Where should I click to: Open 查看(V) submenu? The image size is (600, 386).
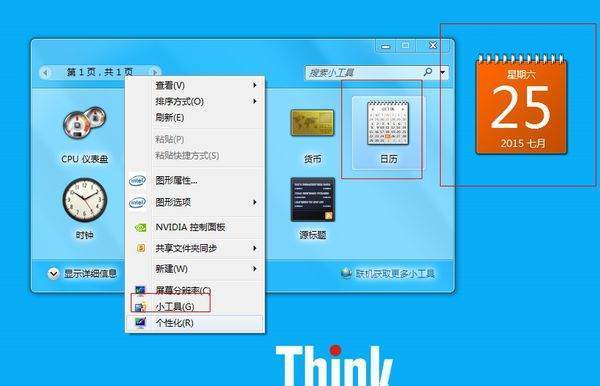195,85
